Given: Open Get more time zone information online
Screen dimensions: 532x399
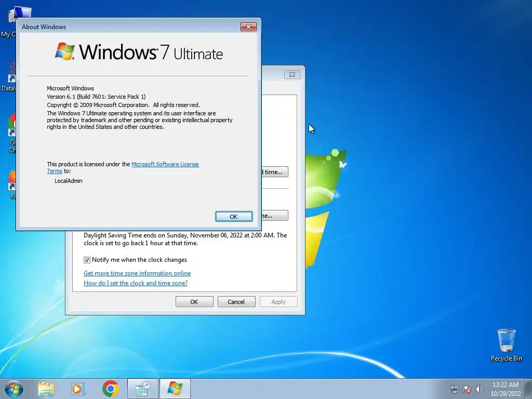Looking at the screenshot, I should coord(137,273).
